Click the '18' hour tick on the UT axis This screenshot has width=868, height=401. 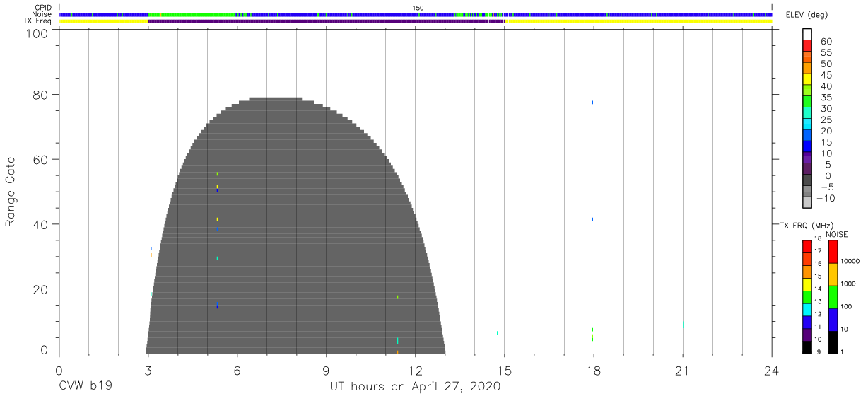point(594,370)
